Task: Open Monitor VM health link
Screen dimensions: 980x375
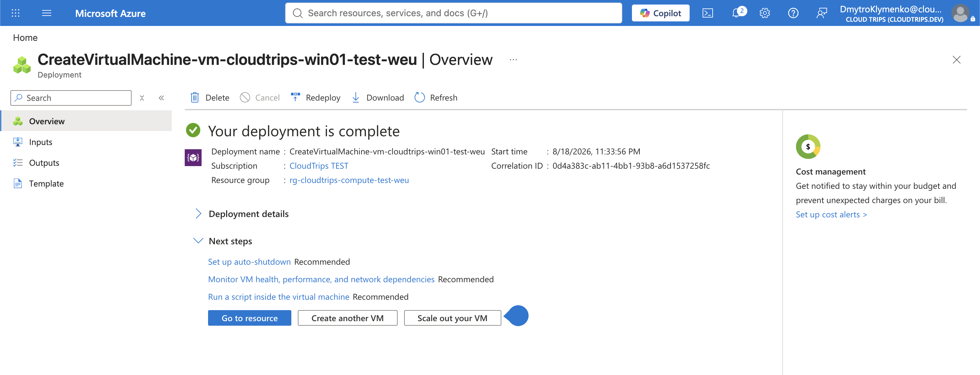Action: pos(321,279)
